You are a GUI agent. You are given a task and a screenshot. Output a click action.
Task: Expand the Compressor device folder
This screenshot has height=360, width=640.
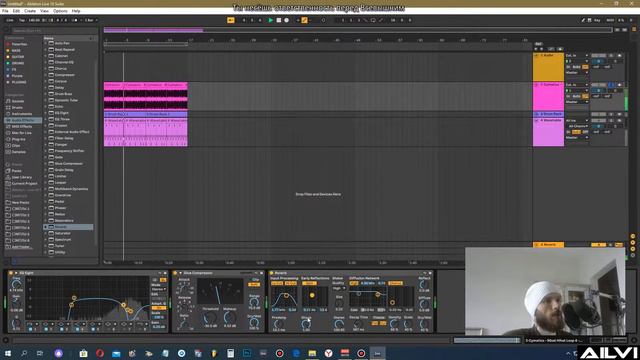tap(46, 75)
